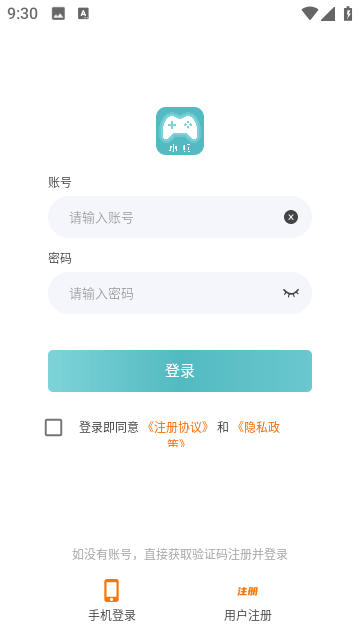Viewport: 360px width, 640px height.
Task: Tap the picture notification icon in status bar
Action: [x=58, y=14]
